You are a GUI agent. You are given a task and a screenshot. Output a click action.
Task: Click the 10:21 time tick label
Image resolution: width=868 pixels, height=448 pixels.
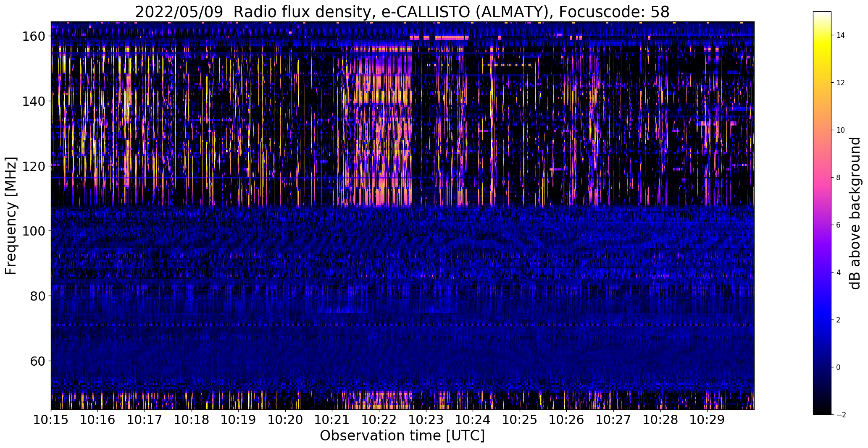click(332, 419)
